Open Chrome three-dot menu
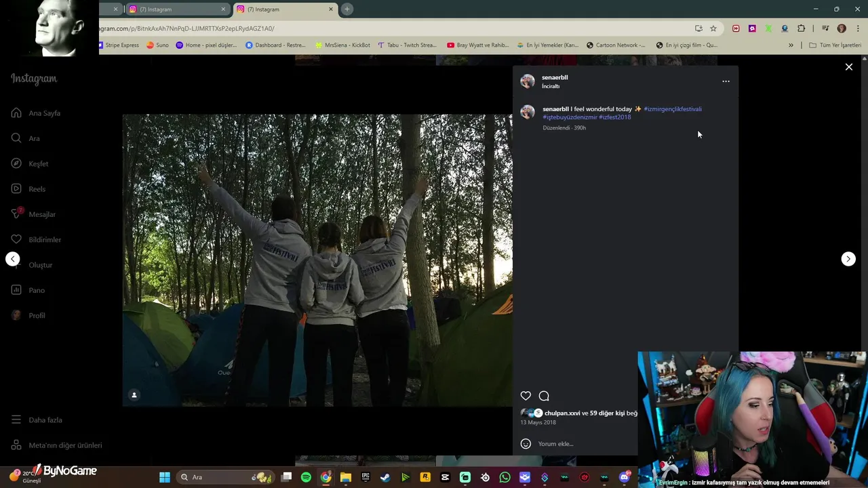 pos(858,28)
